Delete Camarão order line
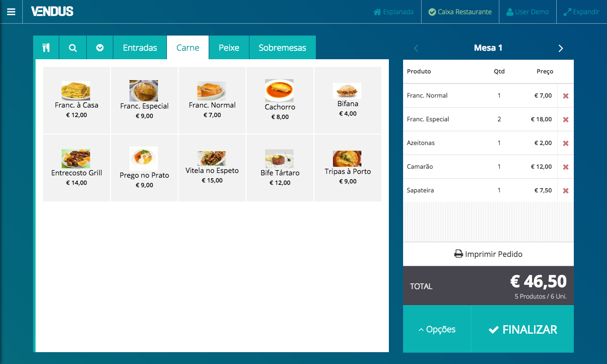The image size is (607, 364). tap(565, 167)
